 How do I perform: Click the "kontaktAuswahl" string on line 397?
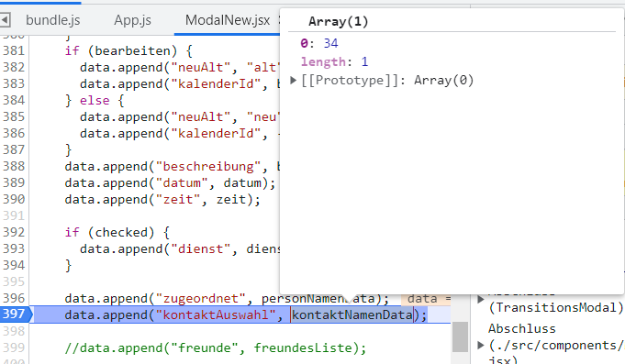coord(216,315)
